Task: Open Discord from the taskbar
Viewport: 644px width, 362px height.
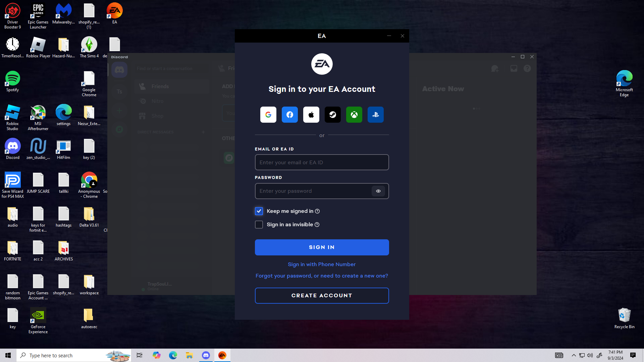Action: [x=206, y=355]
